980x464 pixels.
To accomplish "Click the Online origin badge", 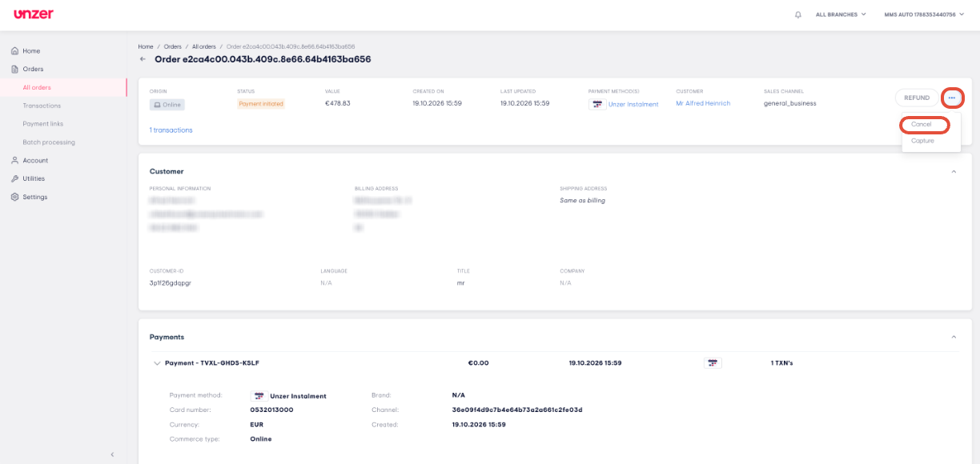I will point(167,104).
